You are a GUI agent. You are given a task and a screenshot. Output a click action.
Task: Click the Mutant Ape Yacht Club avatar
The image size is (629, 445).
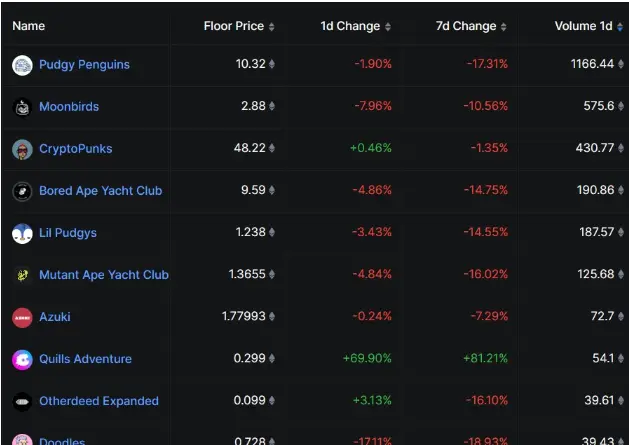[x=22, y=276]
